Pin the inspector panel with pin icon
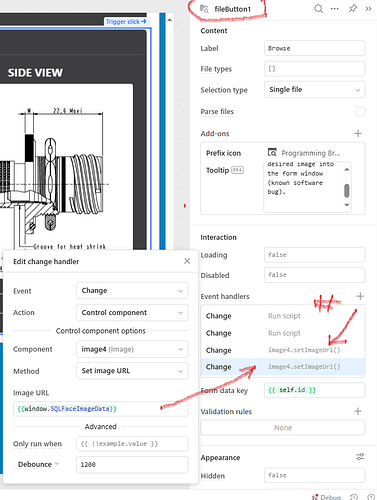Screen dimensions: 377x500 point(352,9)
